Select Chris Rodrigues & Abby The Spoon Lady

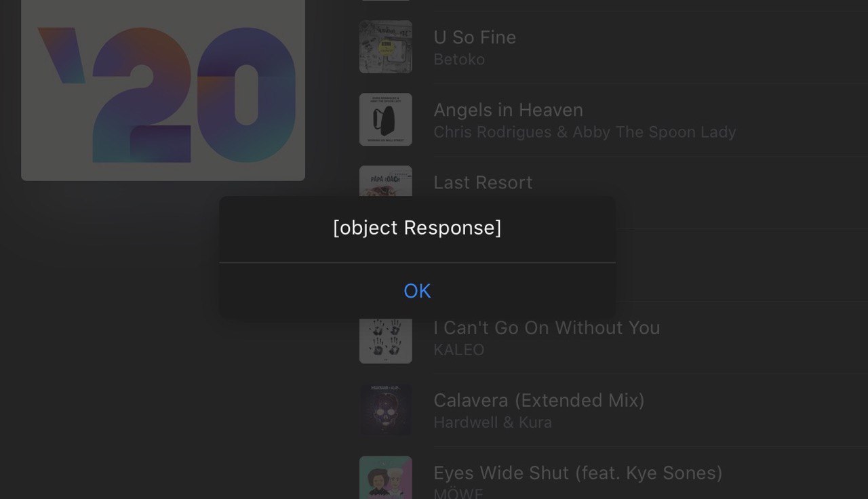pyautogui.click(x=585, y=132)
